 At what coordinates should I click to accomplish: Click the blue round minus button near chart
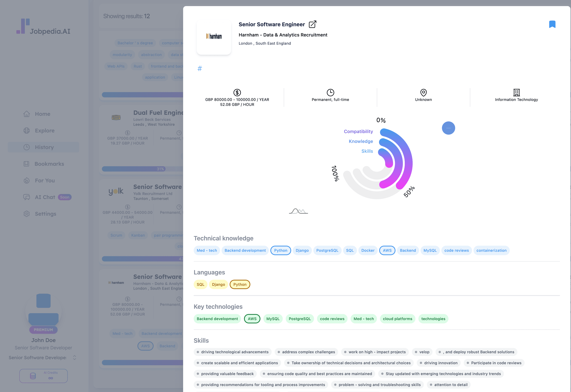[448, 128]
